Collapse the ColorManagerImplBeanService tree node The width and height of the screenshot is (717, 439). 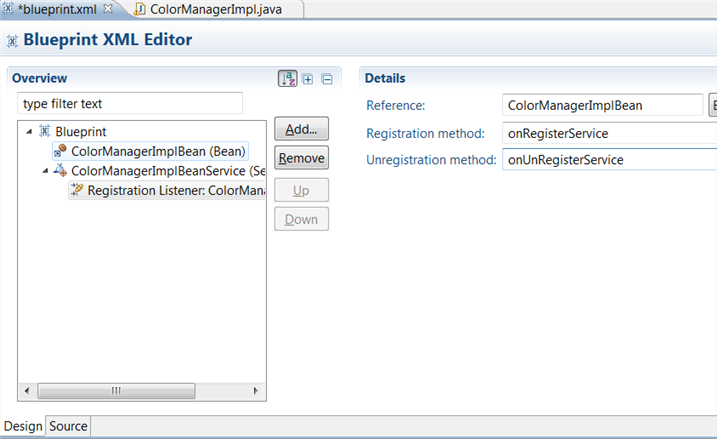(x=44, y=171)
